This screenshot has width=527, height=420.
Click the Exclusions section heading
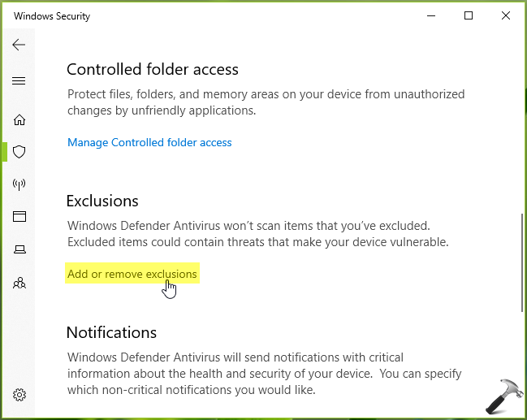(102, 201)
